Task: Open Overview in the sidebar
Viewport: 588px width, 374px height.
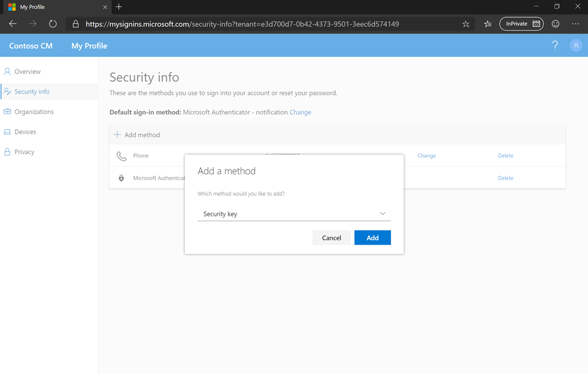Action: click(28, 72)
